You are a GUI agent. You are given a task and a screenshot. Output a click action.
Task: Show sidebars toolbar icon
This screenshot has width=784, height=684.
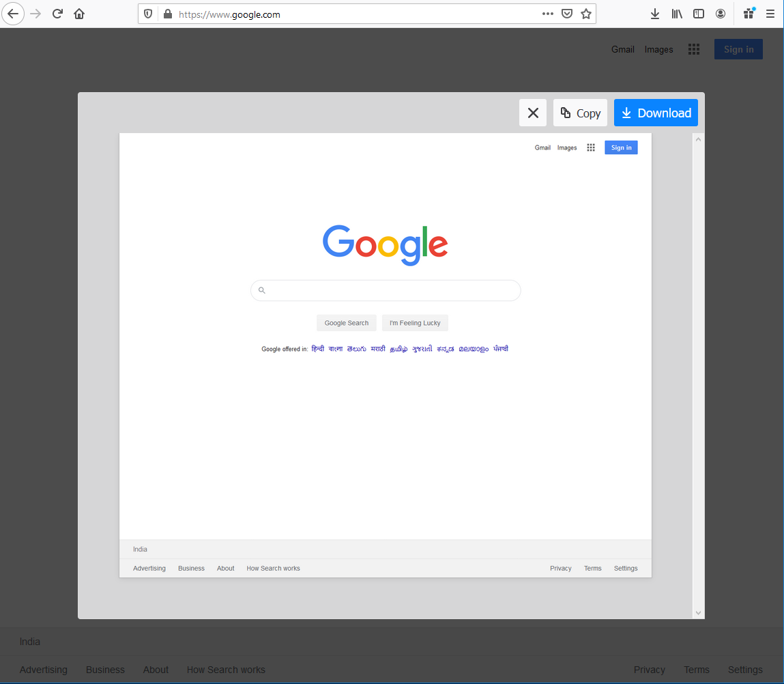coord(699,14)
